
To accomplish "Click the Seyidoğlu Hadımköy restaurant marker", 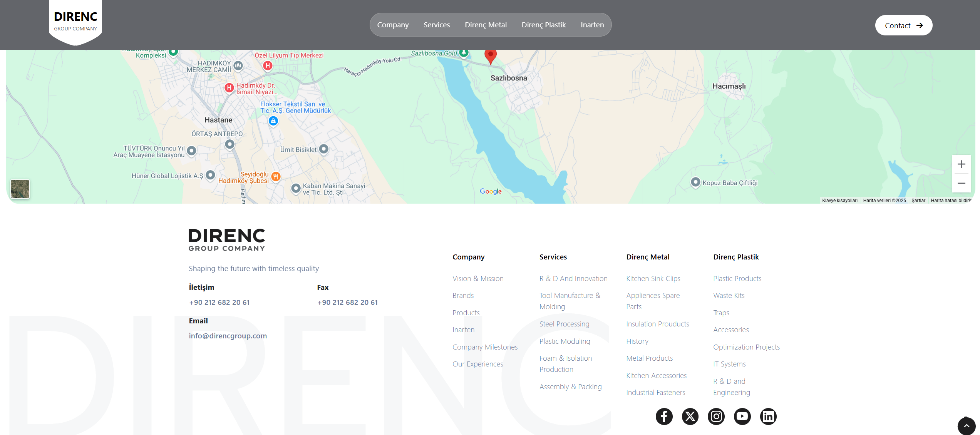I will point(276,177).
